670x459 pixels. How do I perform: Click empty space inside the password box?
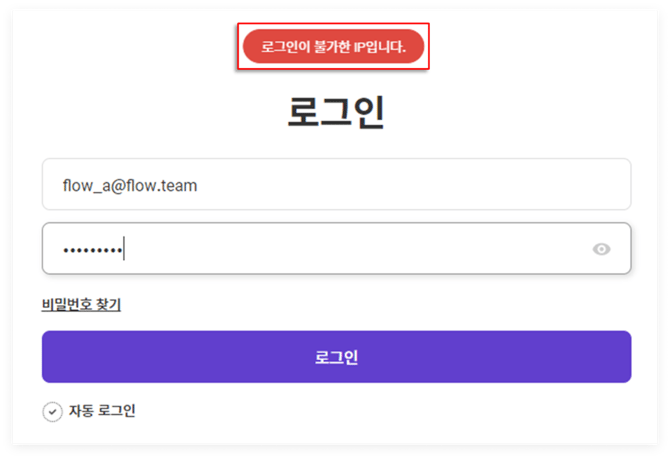[380, 248]
